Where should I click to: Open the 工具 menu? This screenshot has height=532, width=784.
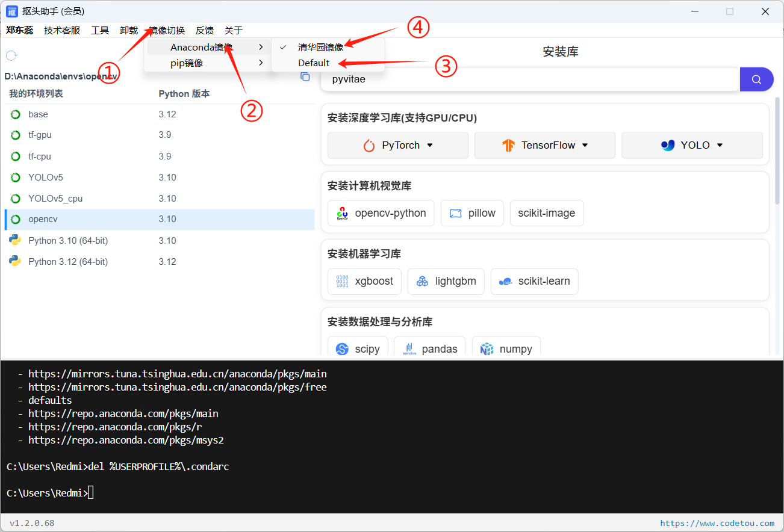tap(100, 30)
